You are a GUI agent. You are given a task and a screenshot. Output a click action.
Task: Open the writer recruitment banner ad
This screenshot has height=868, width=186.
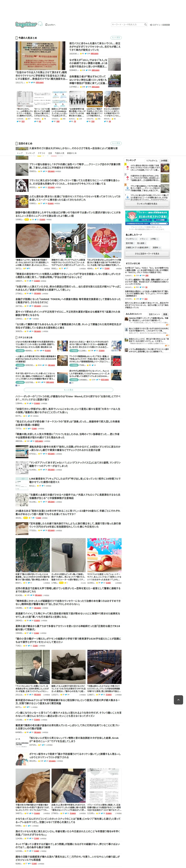147,218
